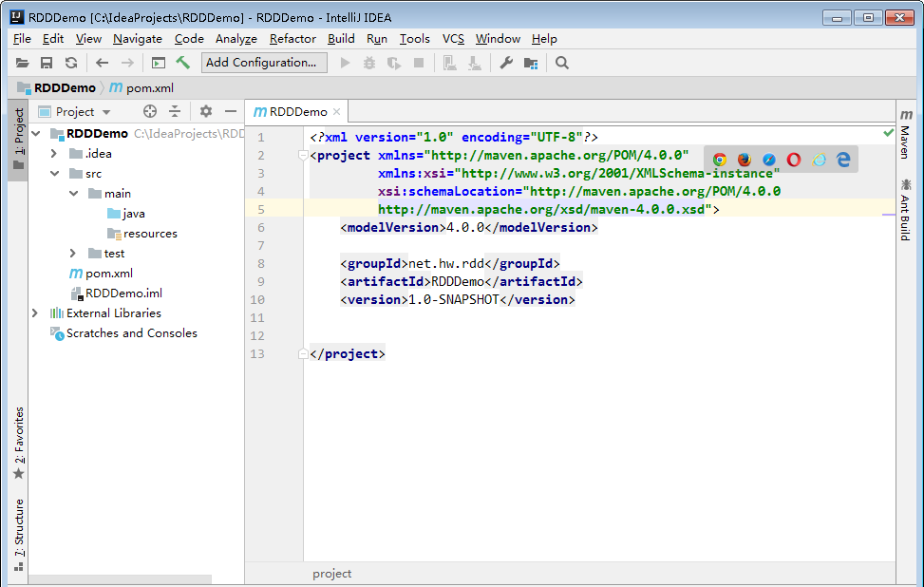
Task: Toggle the Maven tool window side tab
Action: [x=906, y=134]
